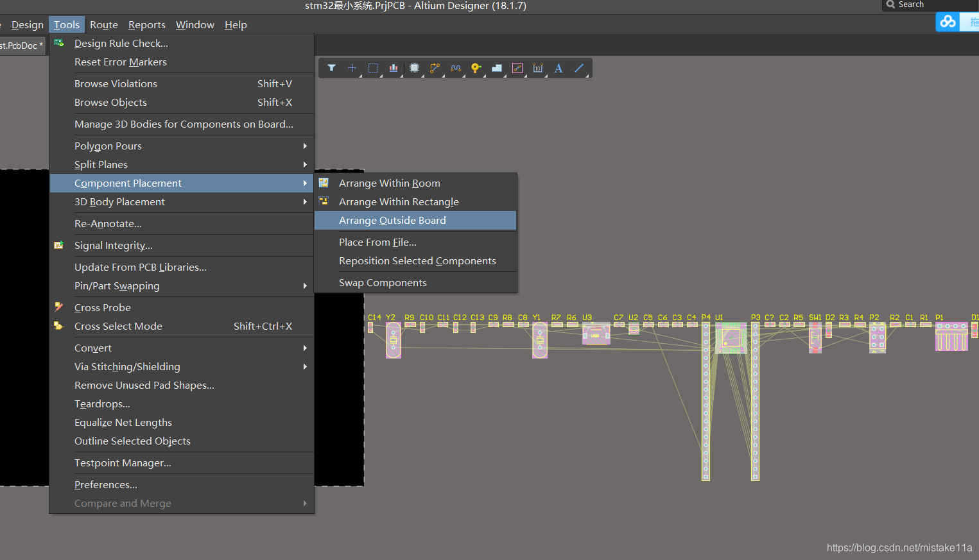Activate the interactive routing tool icon
The height and width of the screenshot is (560, 979).
click(435, 68)
